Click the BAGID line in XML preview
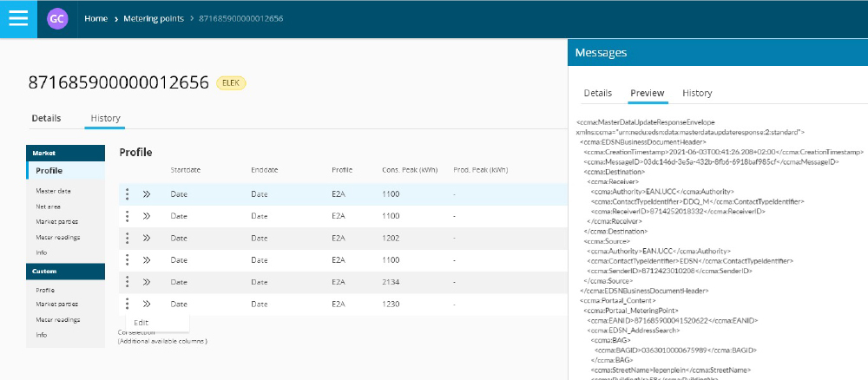Viewport: 868px width, 380px height. coord(675,351)
